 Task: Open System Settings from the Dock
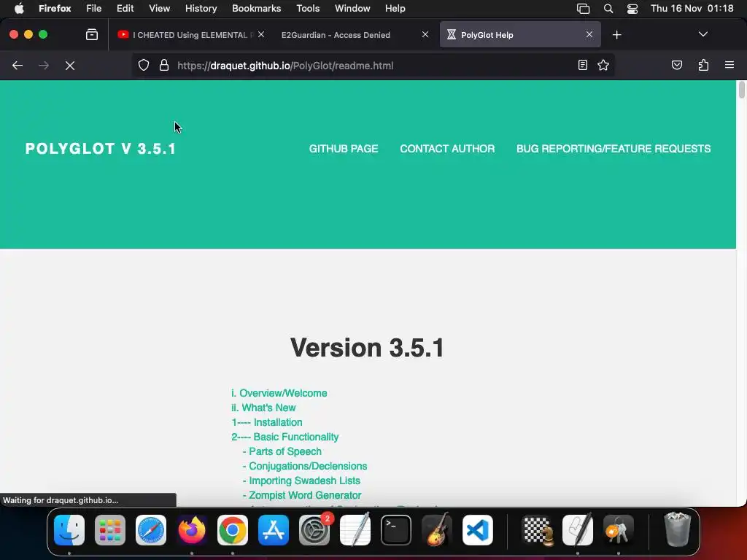(x=314, y=530)
